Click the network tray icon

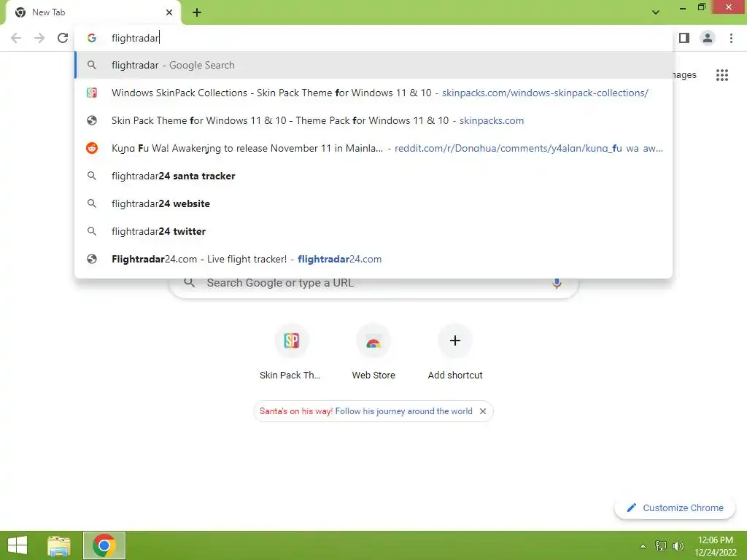661,545
